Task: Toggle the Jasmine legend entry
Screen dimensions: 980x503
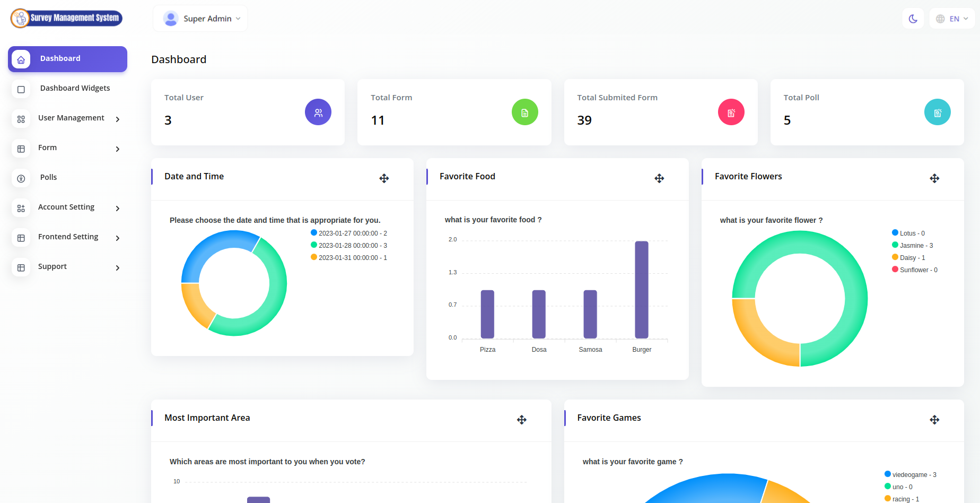Action: pos(913,245)
